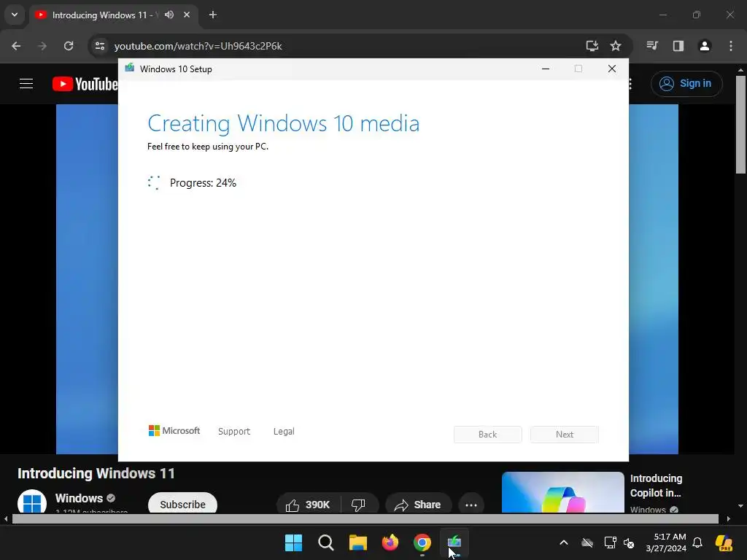Launch Firefox from the taskbar

pyautogui.click(x=390, y=542)
